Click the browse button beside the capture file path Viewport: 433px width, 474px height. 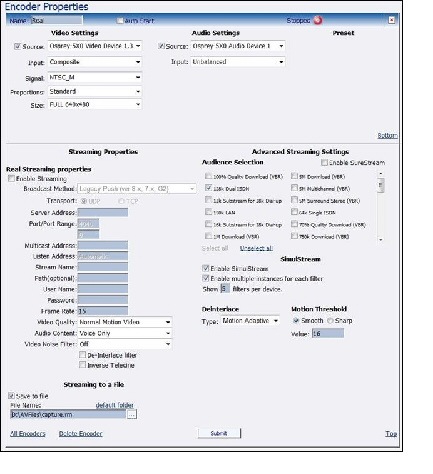click(132, 414)
